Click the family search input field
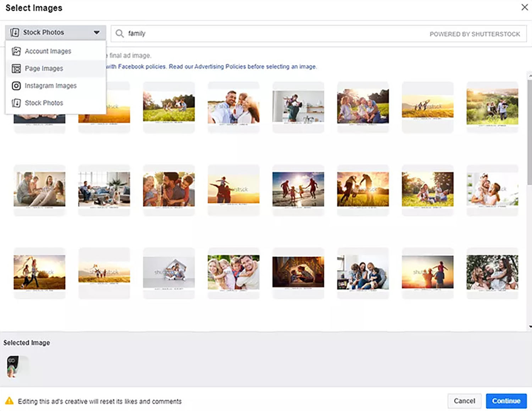 [277, 34]
